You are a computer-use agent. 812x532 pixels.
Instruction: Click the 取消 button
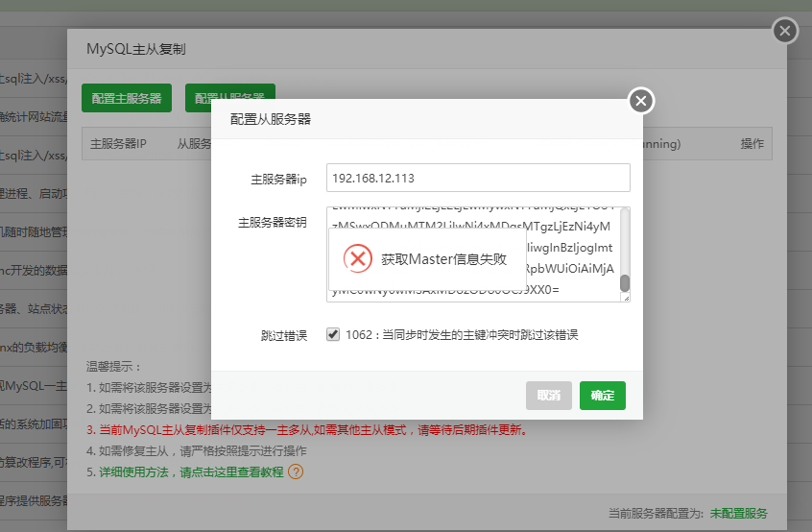tap(549, 396)
